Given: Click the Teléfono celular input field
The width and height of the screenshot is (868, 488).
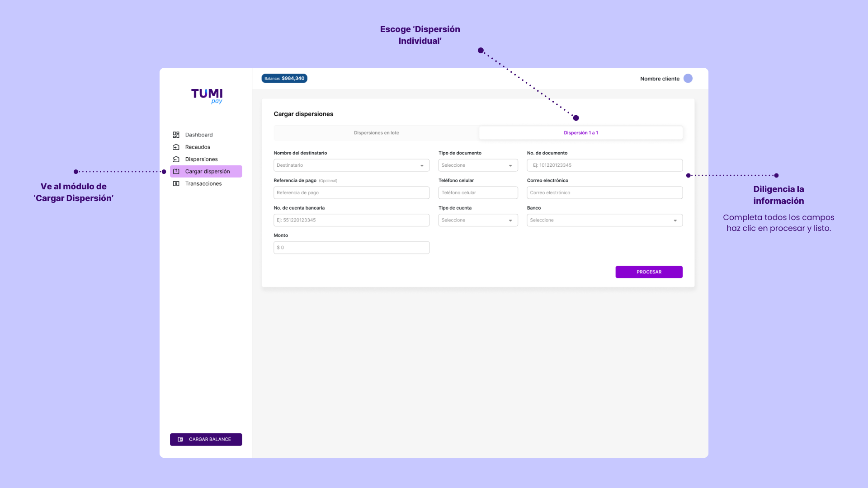Looking at the screenshot, I should tap(478, 193).
